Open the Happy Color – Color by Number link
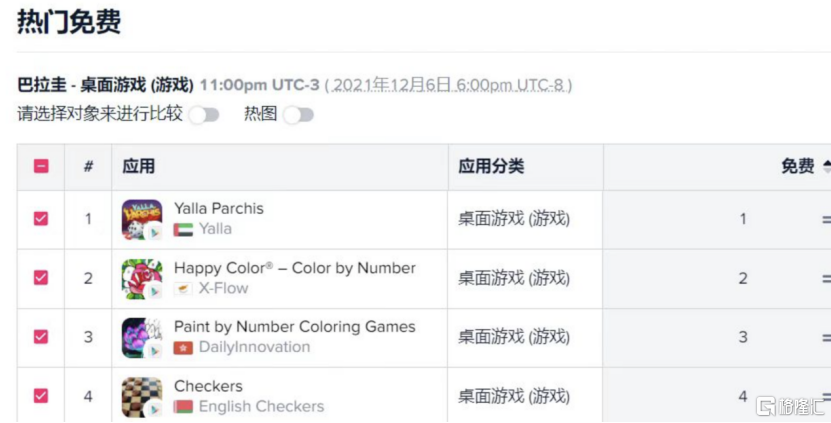 point(294,268)
